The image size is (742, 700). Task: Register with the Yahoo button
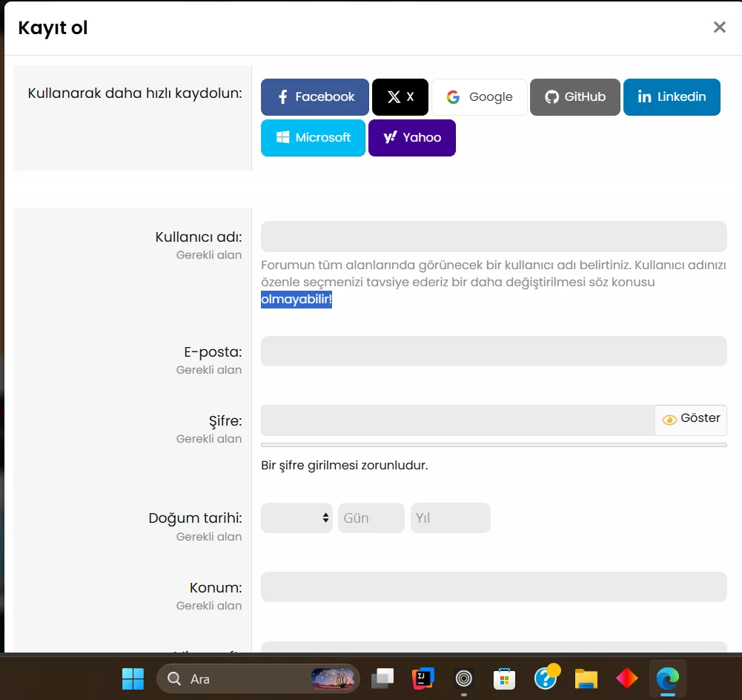pyautogui.click(x=412, y=138)
